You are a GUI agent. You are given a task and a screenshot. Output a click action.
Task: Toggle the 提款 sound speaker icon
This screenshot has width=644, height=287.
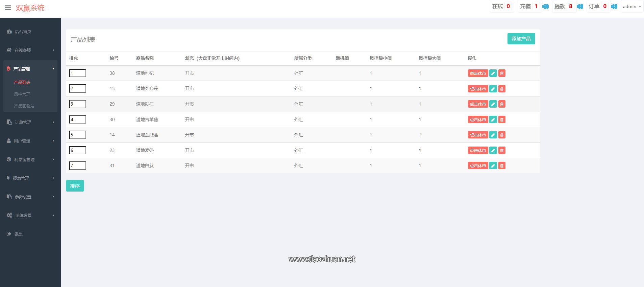[x=580, y=6]
